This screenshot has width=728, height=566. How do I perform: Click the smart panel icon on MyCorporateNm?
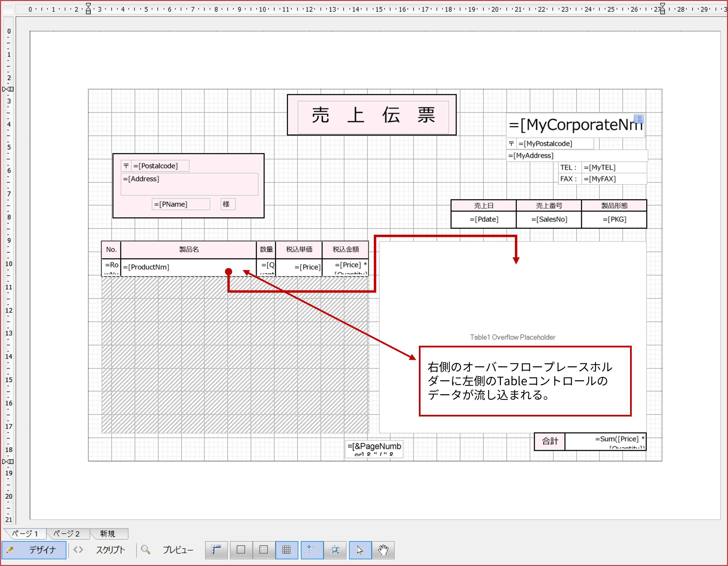639,119
